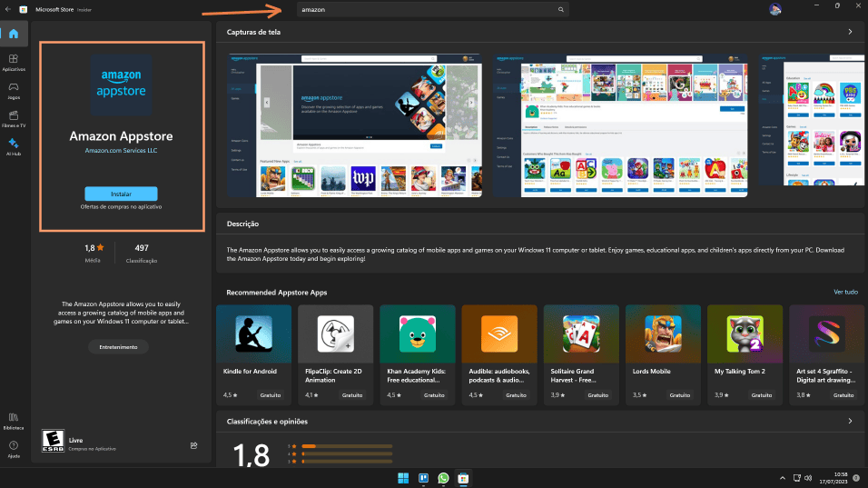Click the Windows Start button
This screenshot has width=868, height=488.
403,478
